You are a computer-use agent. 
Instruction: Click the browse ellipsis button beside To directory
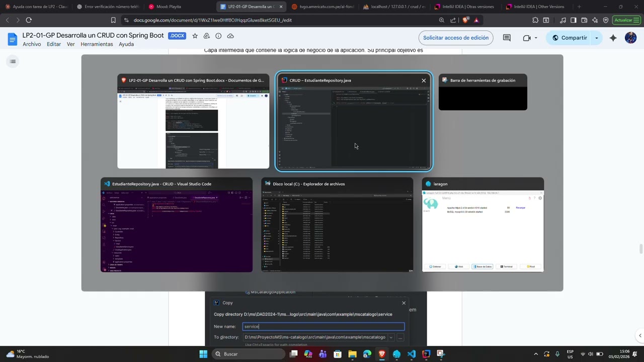point(400,337)
